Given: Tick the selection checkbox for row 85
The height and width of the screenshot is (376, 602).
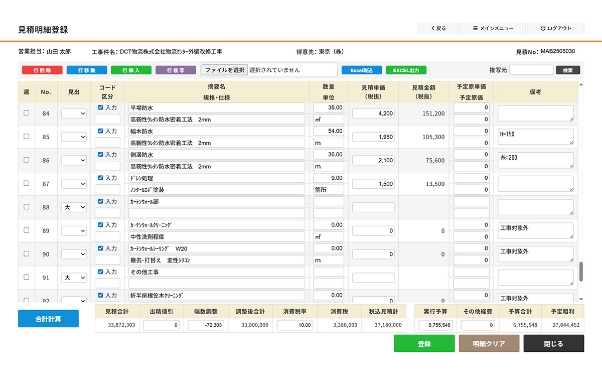Looking at the screenshot, I should [x=26, y=136].
